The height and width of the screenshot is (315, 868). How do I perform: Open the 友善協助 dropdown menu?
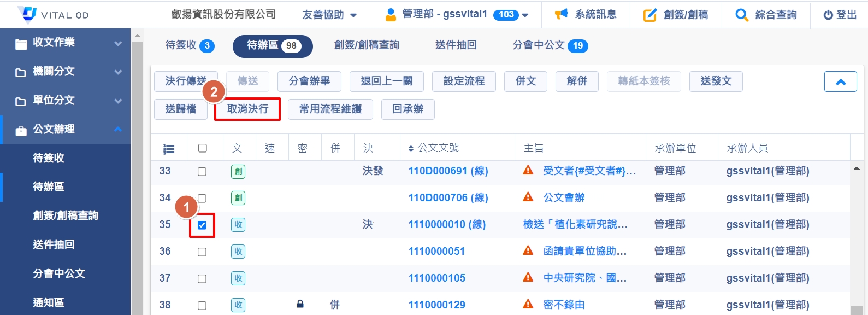point(329,15)
